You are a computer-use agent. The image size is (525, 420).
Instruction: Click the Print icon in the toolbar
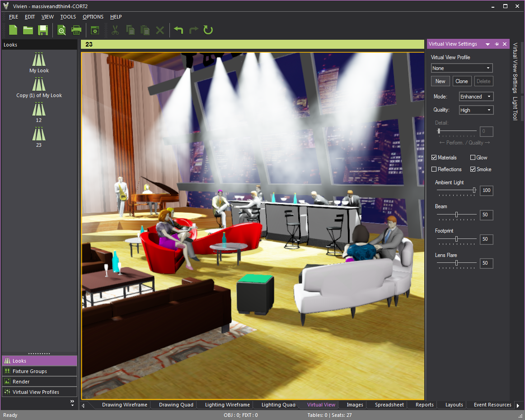point(76,30)
